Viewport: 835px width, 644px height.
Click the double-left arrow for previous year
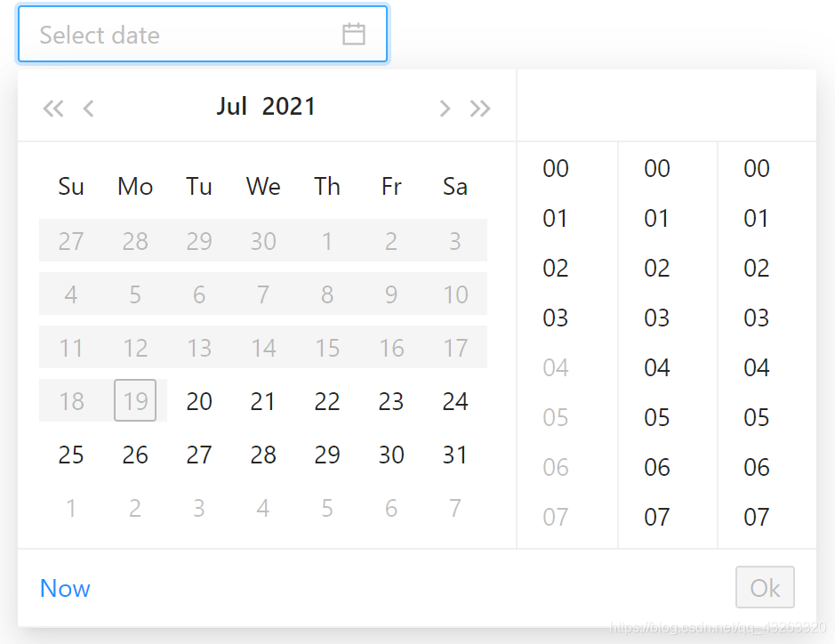(x=52, y=108)
